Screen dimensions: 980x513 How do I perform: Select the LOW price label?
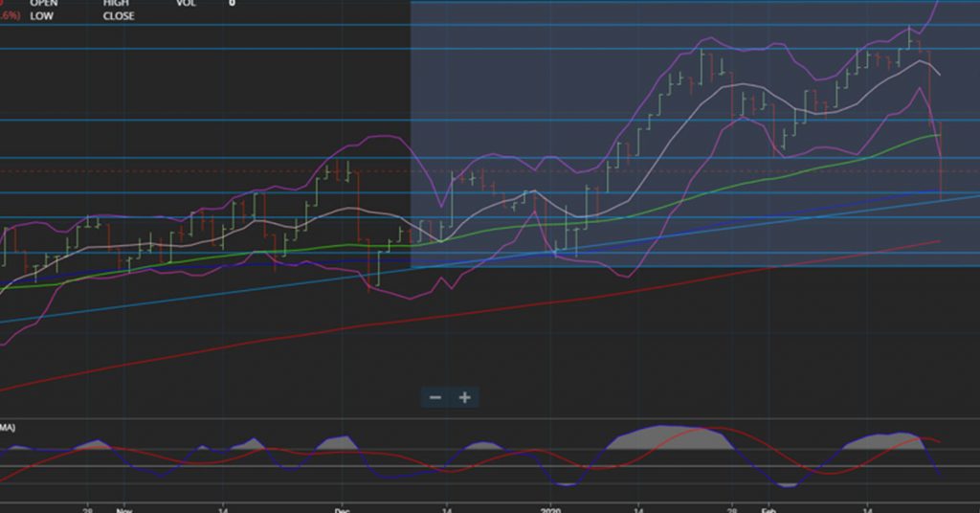click(x=41, y=16)
